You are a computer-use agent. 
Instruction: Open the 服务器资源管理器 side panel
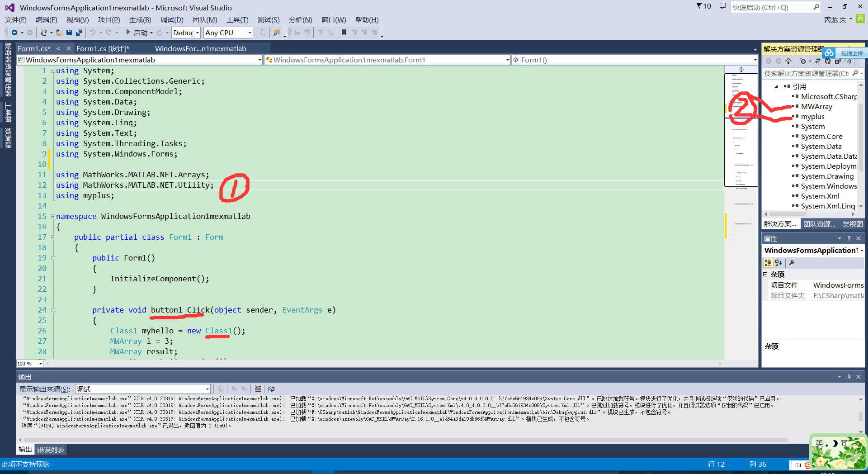tap(8, 70)
